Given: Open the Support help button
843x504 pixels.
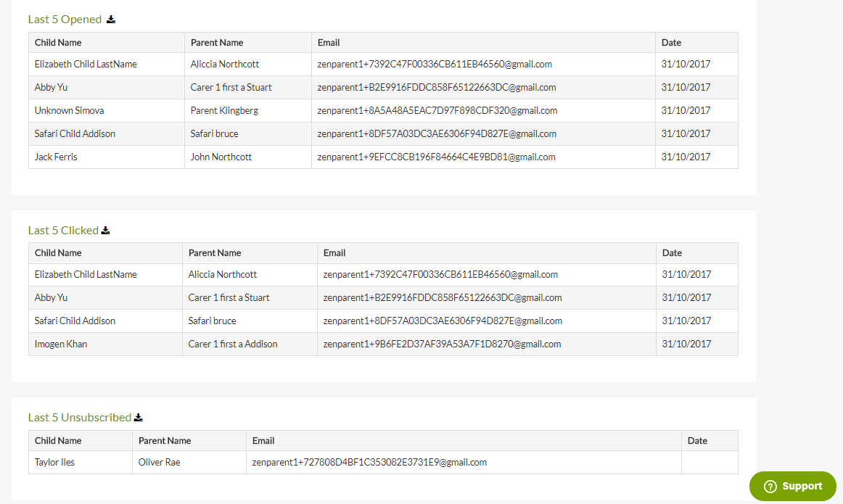Looking at the screenshot, I should [793, 487].
